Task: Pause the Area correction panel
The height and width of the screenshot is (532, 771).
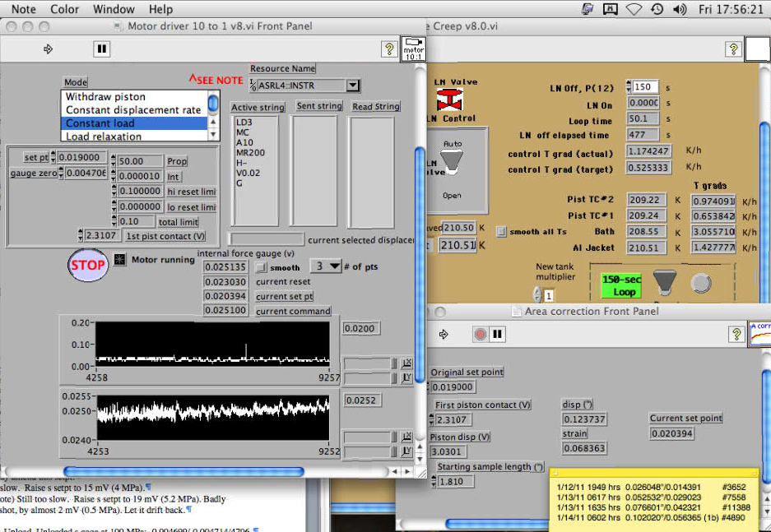Action: (498, 335)
